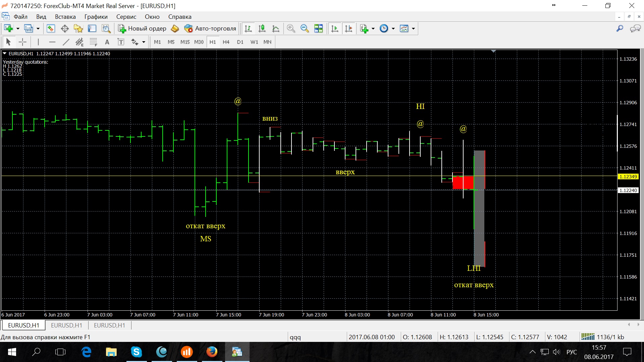The image size is (644, 362).
Task: Tile chart windows icon
Action: (x=318, y=28)
